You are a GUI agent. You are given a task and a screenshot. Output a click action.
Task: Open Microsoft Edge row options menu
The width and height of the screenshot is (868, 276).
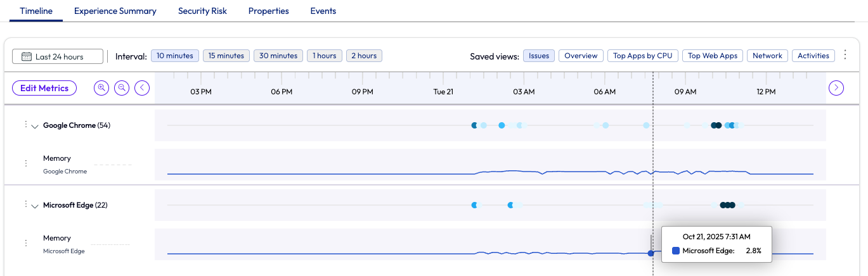(x=26, y=204)
